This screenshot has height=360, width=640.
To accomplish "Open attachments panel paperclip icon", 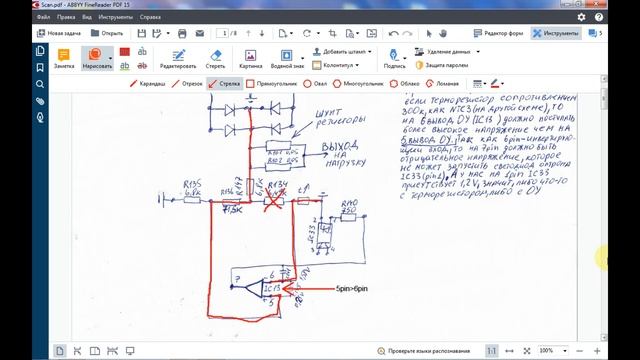I will point(40,101).
